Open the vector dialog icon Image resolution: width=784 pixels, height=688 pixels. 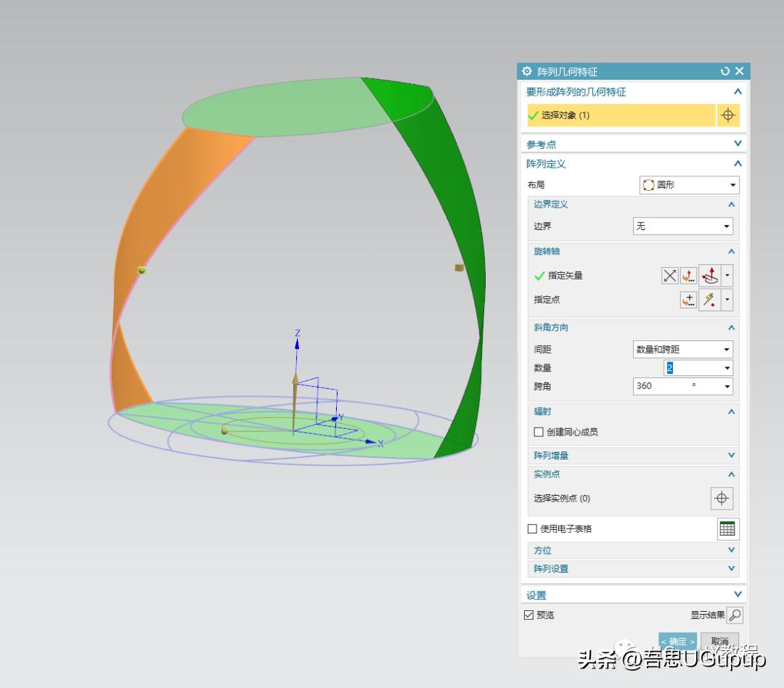tap(688, 276)
